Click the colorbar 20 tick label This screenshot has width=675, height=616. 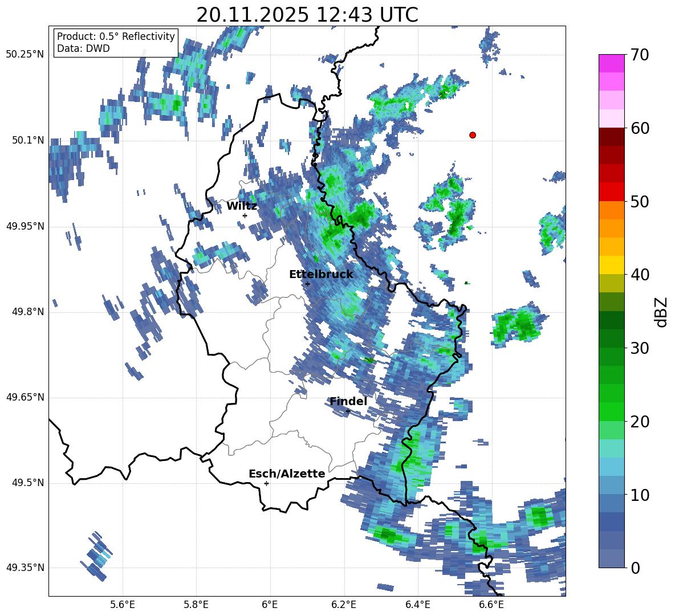640,422
